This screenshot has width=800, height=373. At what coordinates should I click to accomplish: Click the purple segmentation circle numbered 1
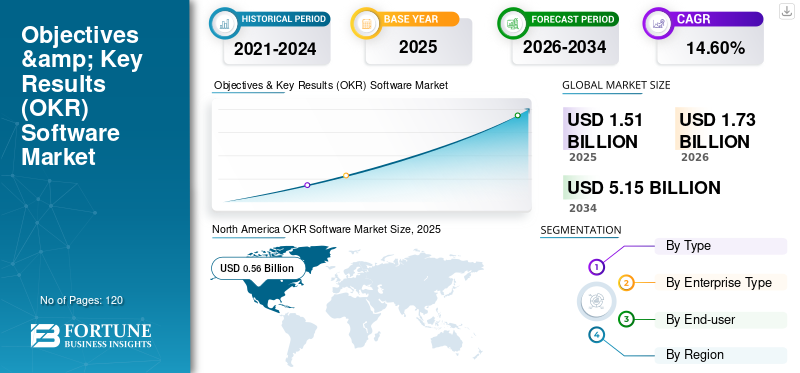[596, 266]
